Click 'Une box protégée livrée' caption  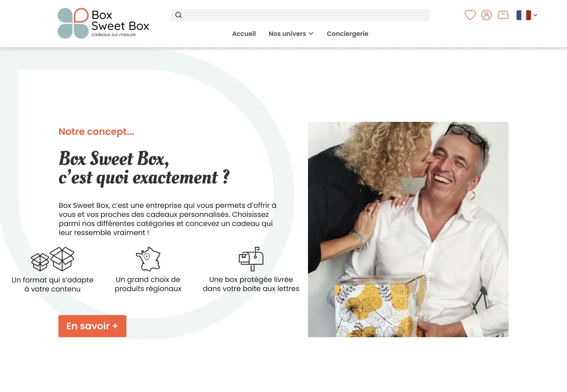251,280
